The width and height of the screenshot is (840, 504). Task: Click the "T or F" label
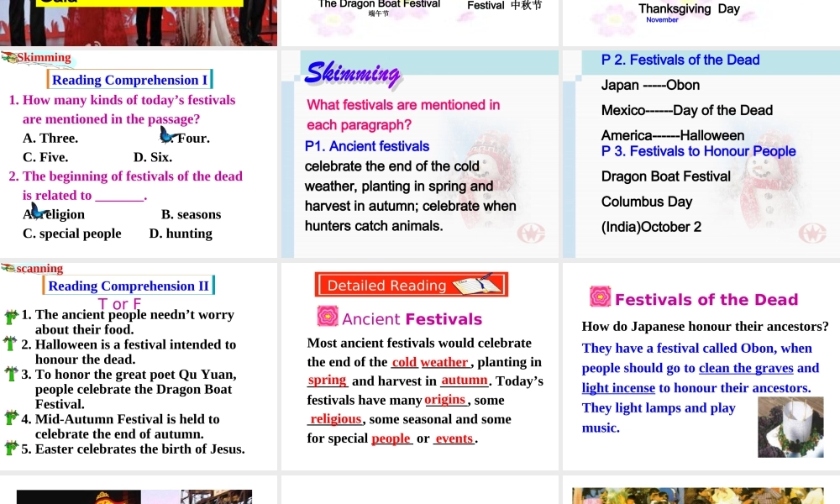coord(119,304)
